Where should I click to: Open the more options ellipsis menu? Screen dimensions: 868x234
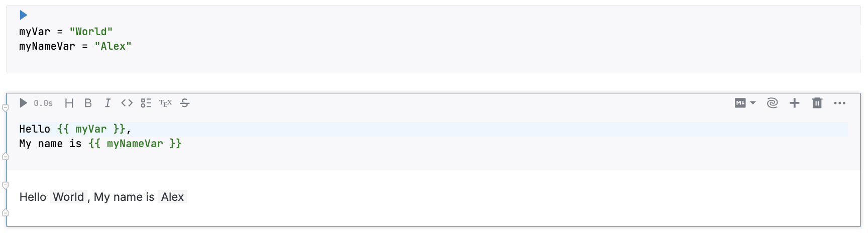(x=840, y=103)
